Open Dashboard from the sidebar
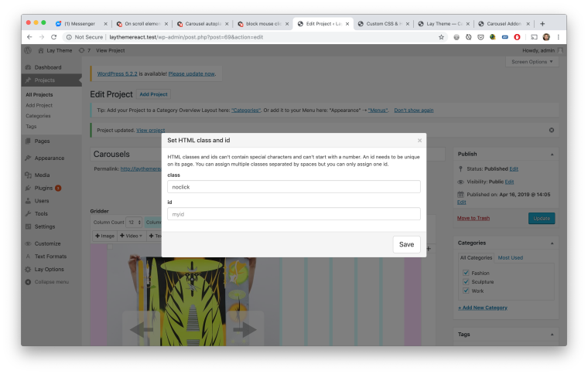 (47, 67)
